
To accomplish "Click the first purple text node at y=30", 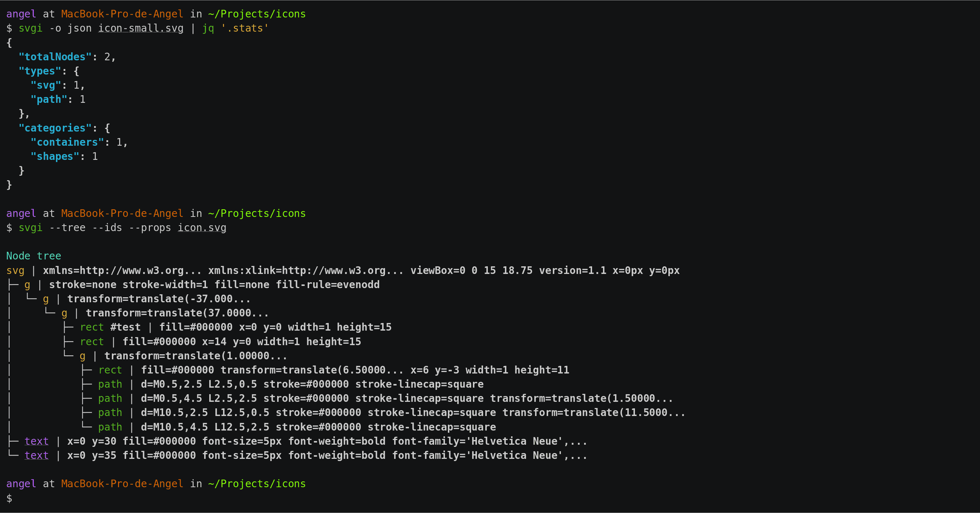I will coord(37,441).
